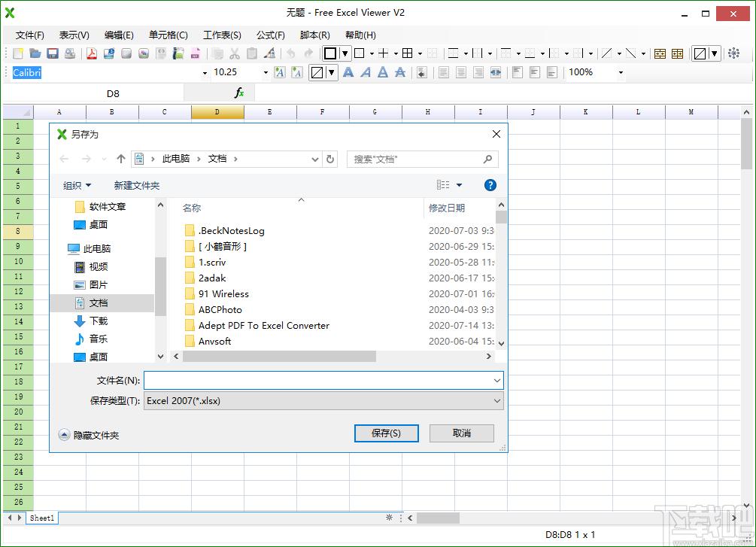Expand the 100% zoom dropdown
Screen dimensions: 756x547
click(x=621, y=73)
